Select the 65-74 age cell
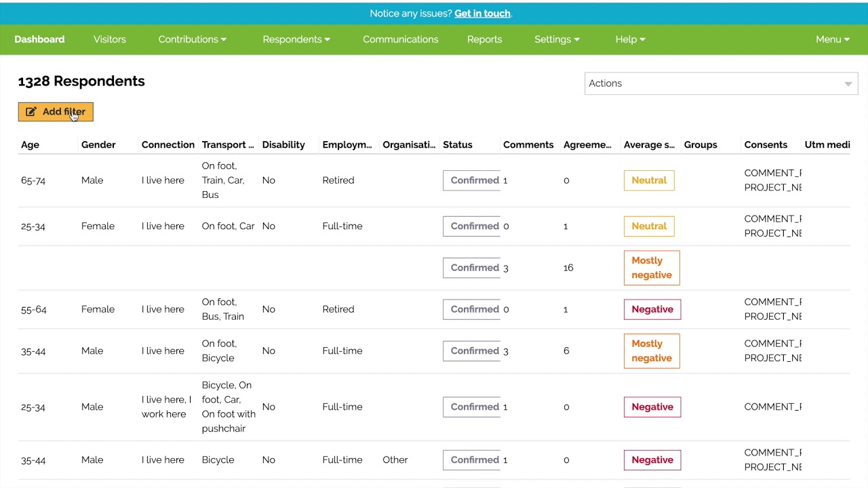868x488 pixels. (x=33, y=180)
